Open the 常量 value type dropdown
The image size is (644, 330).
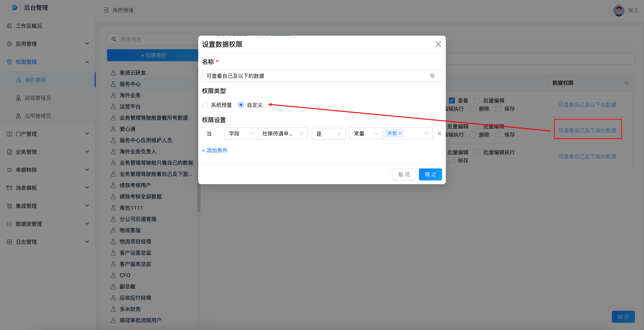point(366,134)
